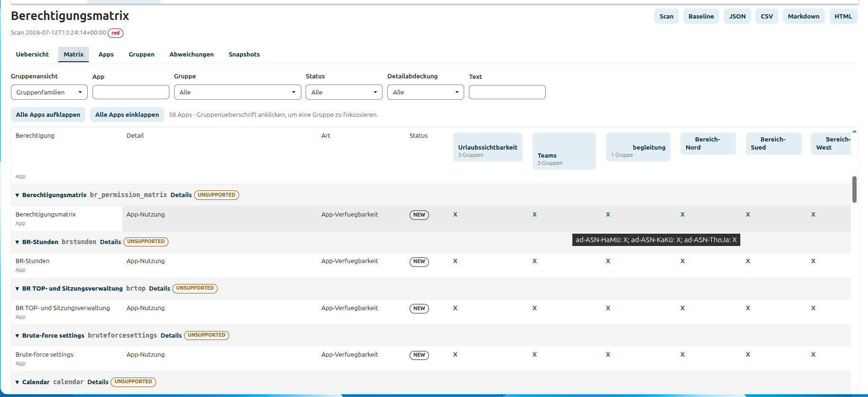Image resolution: width=868 pixels, height=397 pixels.
Task: Export as JSON
Action: tap(737, 16)
